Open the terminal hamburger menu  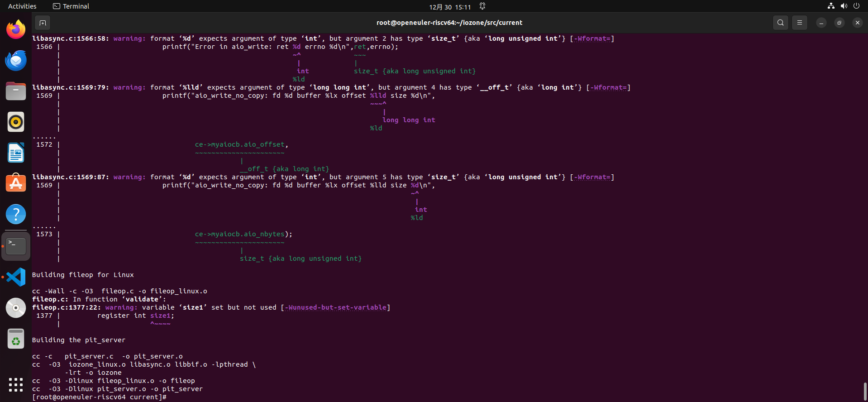pos(800,23)
